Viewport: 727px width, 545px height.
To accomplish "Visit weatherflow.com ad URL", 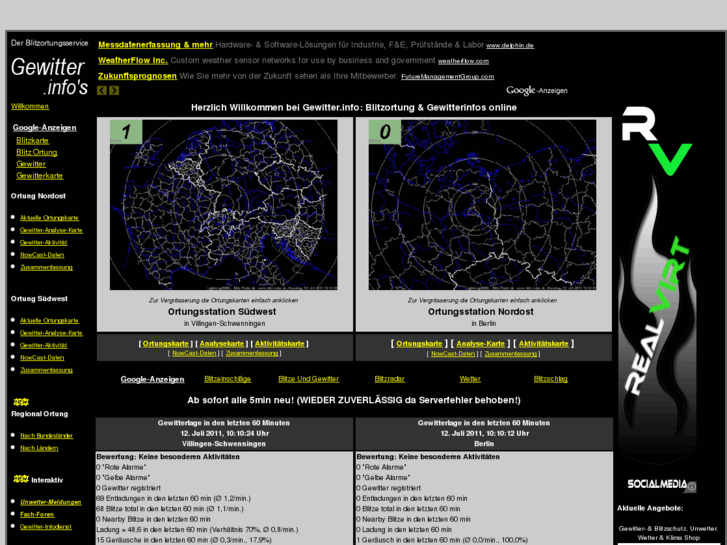I will click(463, 61).
